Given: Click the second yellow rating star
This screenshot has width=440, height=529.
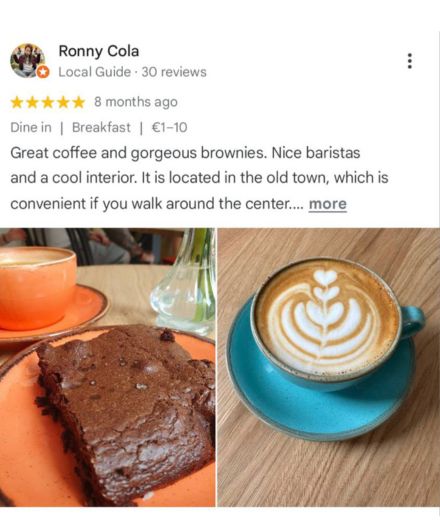Looking at the screenshot, I should (x=32, y=102).
